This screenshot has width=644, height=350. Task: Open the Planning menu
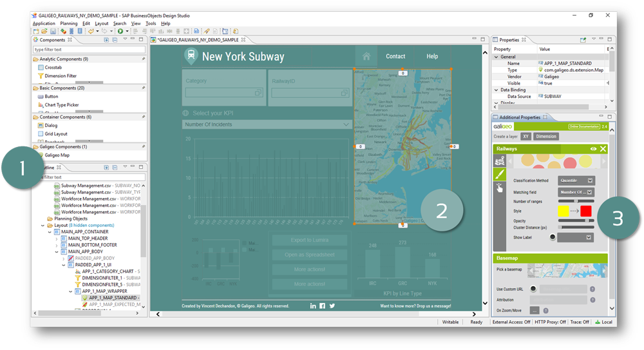click(69, 23)
